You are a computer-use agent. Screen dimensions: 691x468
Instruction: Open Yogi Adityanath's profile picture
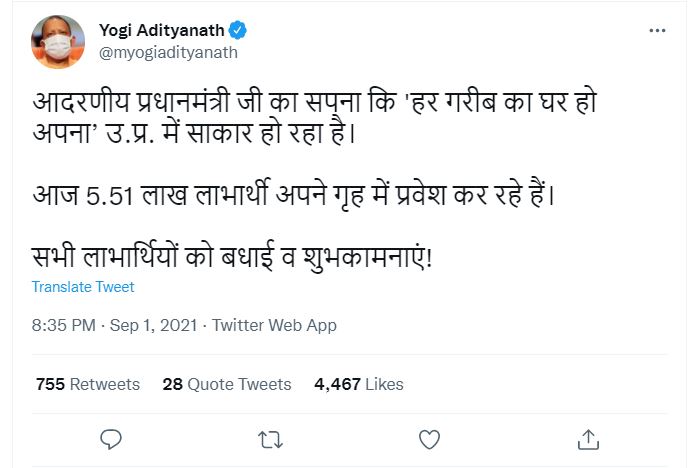click(57, 41)
